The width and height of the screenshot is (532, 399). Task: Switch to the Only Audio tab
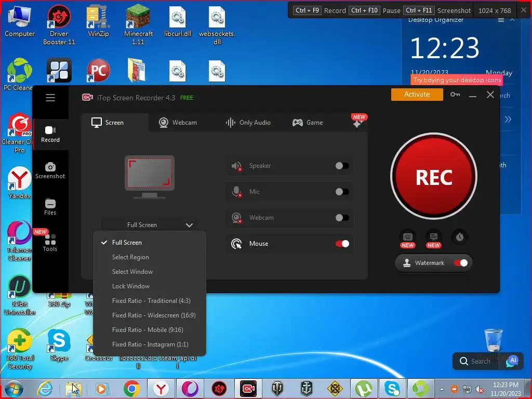coord(248,123)
